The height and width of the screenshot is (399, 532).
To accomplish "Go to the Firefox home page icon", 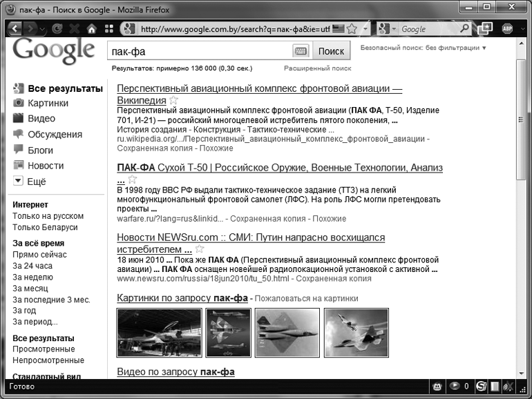I will pyautogui.click(x=91, y=29).
